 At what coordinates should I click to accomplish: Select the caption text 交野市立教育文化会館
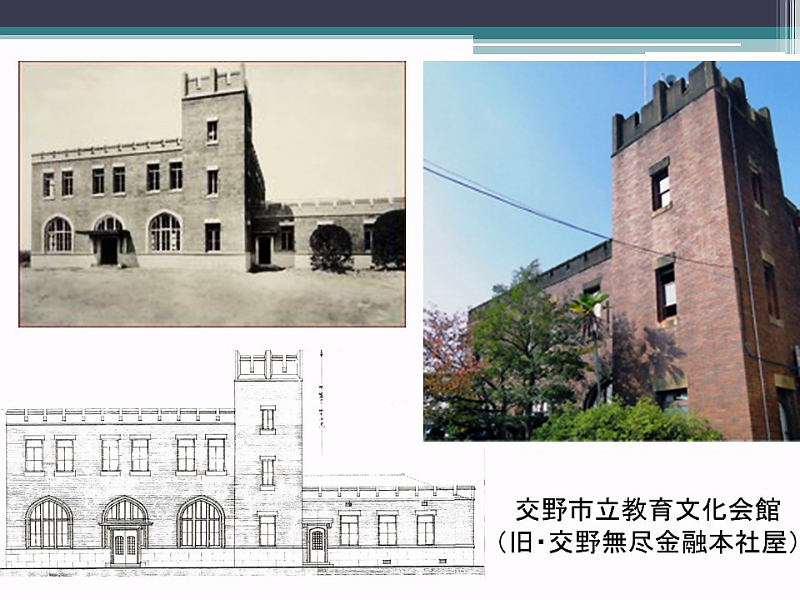pyautogui.click(x=646, y=511)
